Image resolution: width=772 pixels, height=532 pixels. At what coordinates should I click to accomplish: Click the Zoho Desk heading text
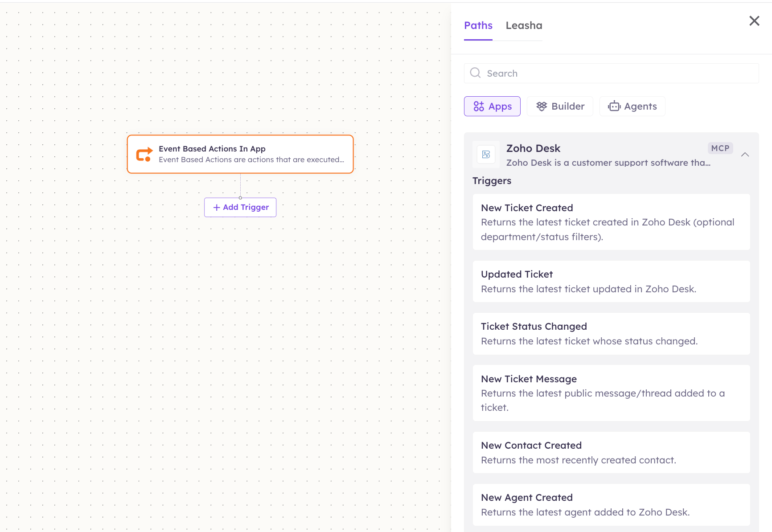533,148
